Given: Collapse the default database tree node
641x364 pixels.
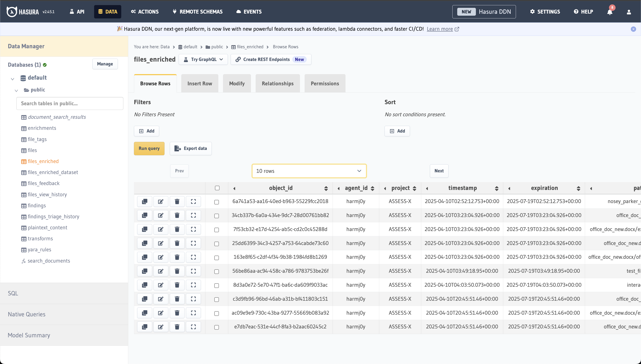Looking at the screenshot, I should [13, 79].
